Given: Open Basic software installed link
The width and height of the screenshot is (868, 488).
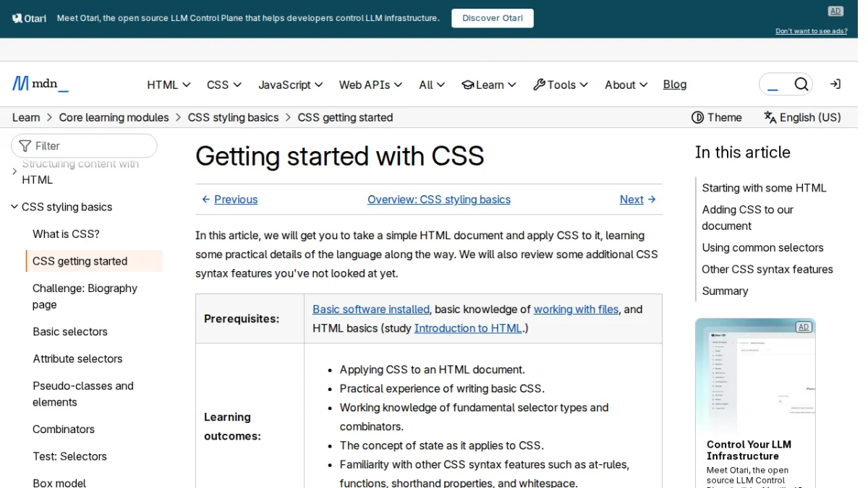Looking at the screenshot, I should click(x=371, y=309).
